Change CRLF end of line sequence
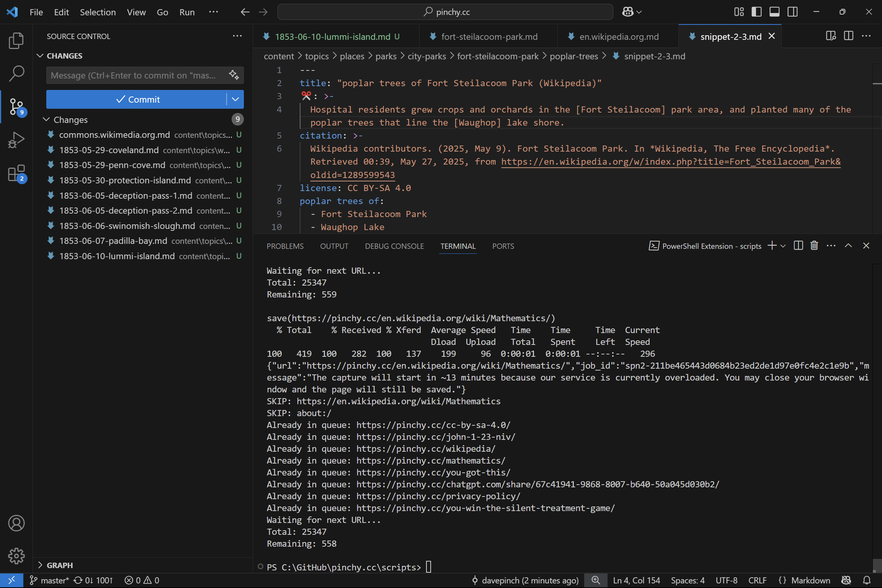 coord(757,580)
